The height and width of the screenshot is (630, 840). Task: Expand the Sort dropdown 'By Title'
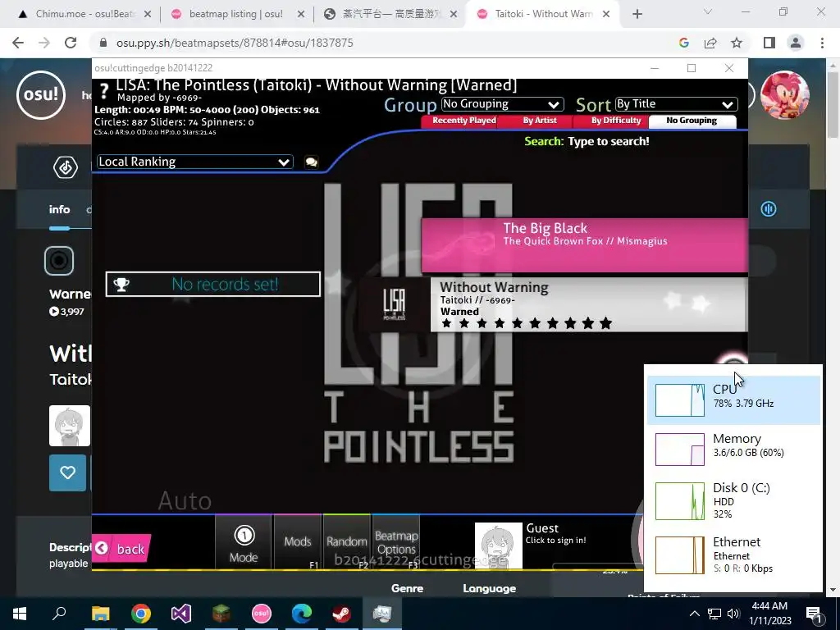tap(676, 104)
